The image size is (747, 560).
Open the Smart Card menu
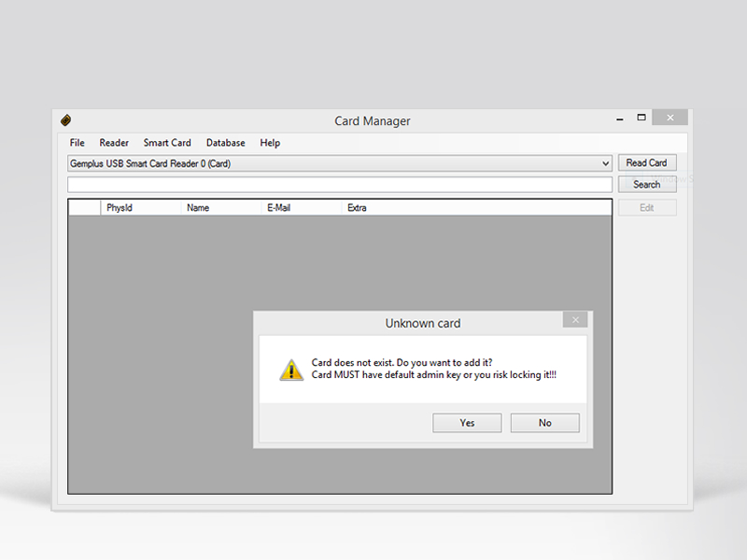tap(167, 143)
